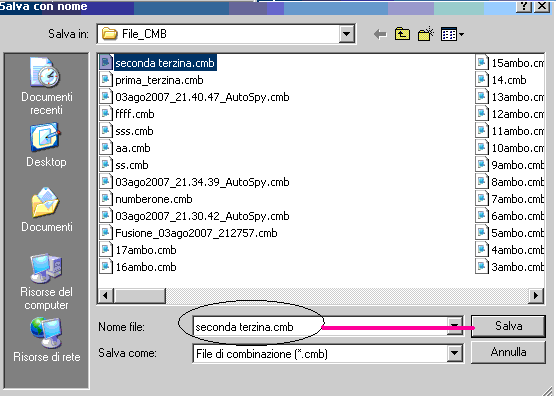Go back using the left arrow icon
Viewport: 556px width, 396px height.
pos(380,34)
